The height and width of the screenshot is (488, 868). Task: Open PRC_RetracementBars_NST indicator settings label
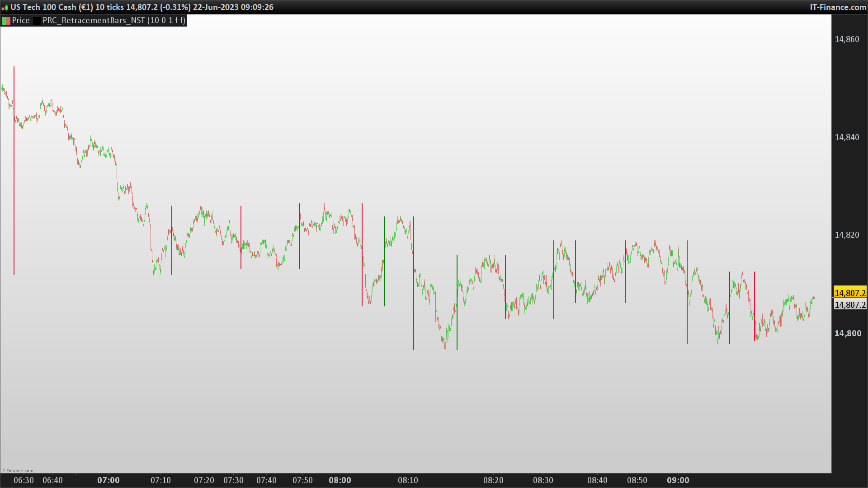point(113,21)
